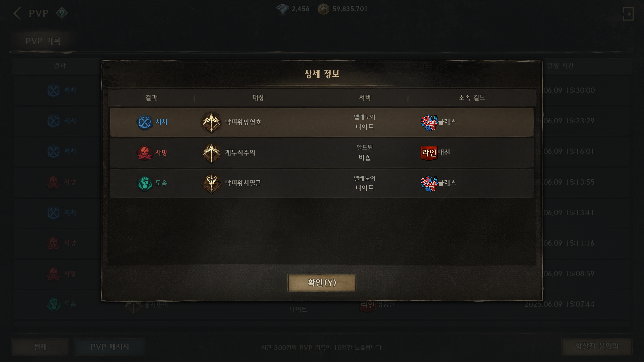Click the red skull 사망 icon in dialog
The width and height of the screenshot is (644, 362).
click(x=145, y=153)
